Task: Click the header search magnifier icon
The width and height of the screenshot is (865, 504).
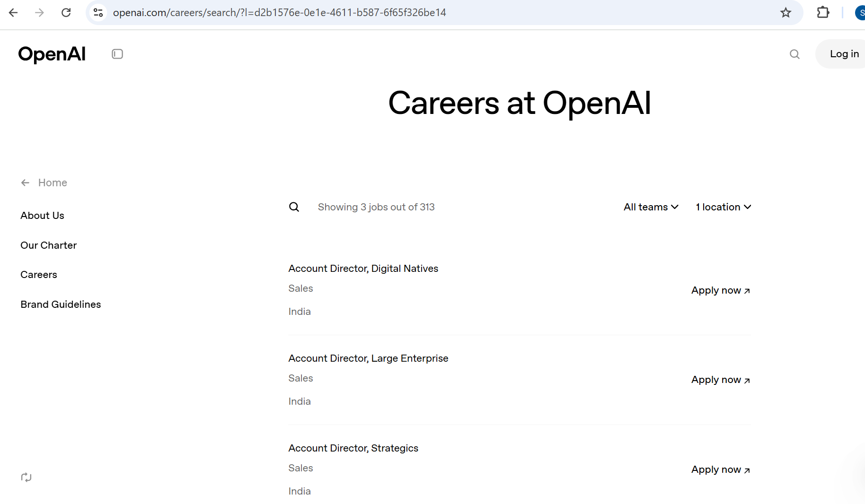Action: [x=794, y=54]
